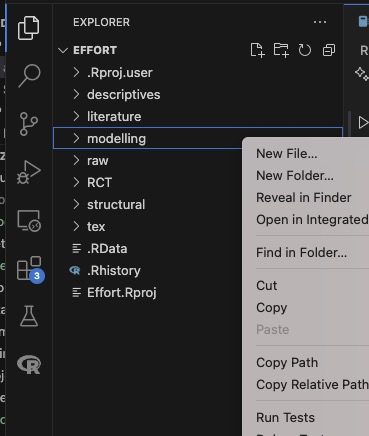Select Run Tests menu entry
The image size is (369, 436).
click(x=285, y=418)
